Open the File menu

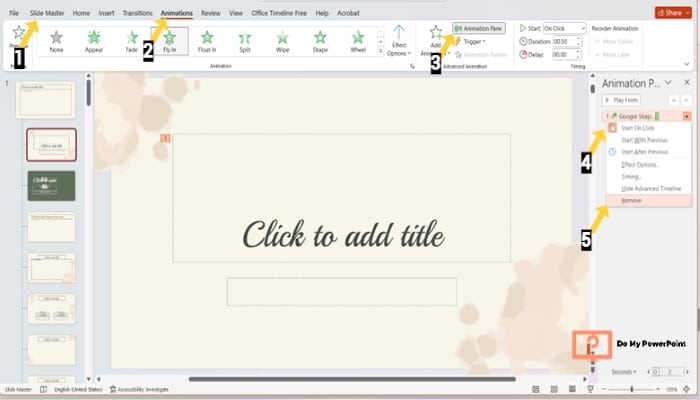pos(14,13)
